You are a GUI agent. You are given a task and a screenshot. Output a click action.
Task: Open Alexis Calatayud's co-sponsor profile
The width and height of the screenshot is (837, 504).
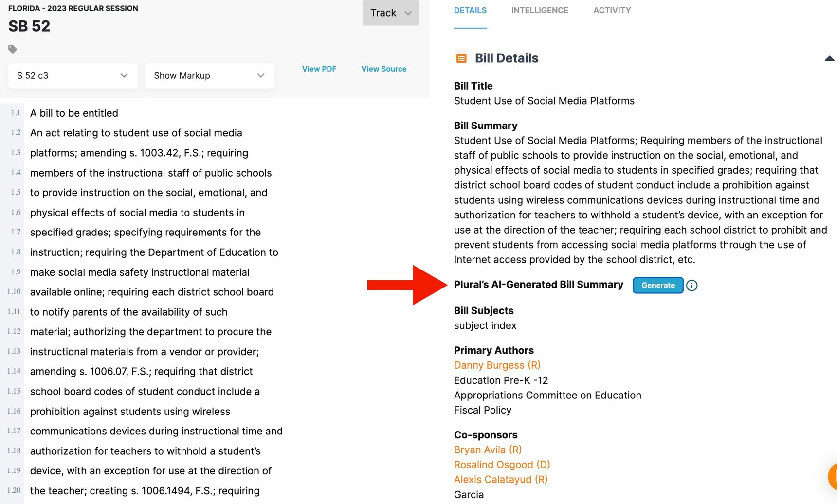point(501,479)
